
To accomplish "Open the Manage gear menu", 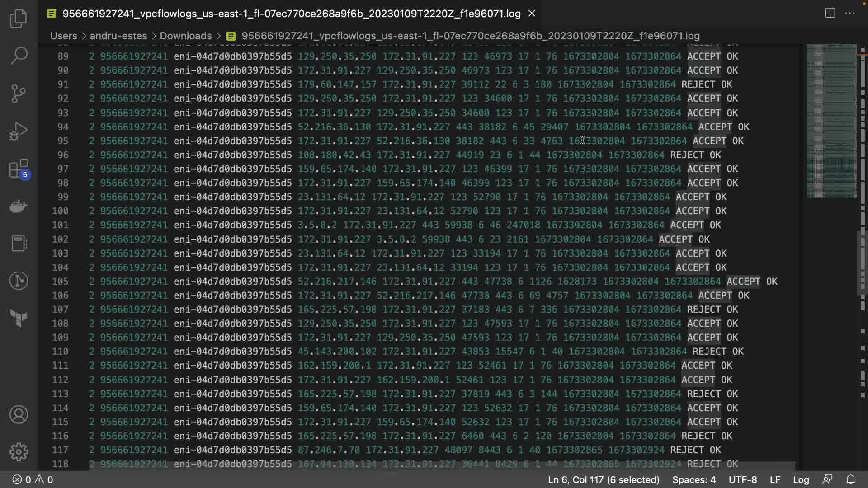I will (19, 451).
